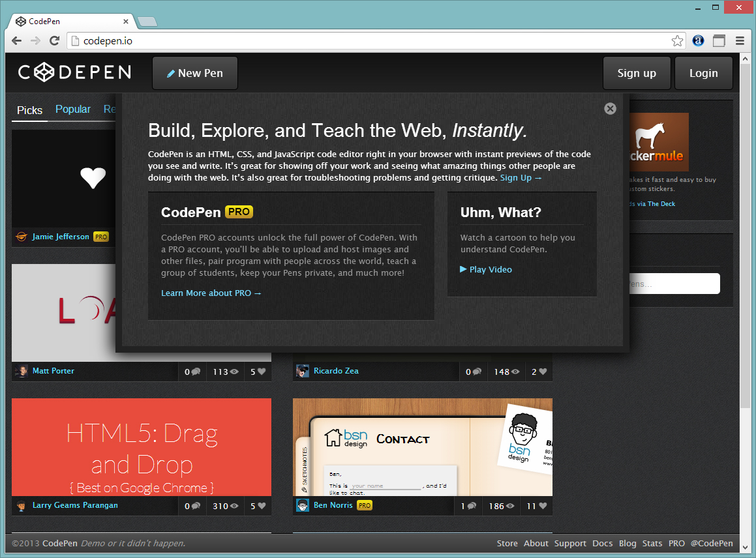The image size is (756, 558).
Task: Select the Picks tab
Action: pos(30,110)
